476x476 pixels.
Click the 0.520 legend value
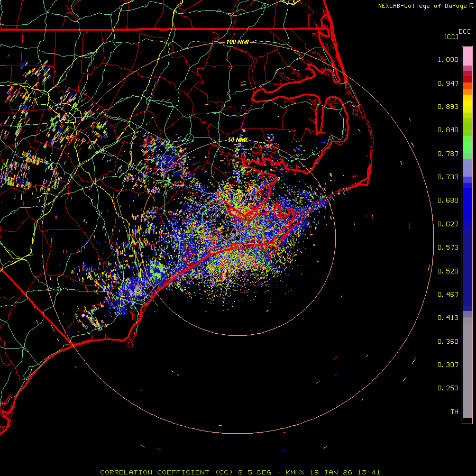click(448, 271)
